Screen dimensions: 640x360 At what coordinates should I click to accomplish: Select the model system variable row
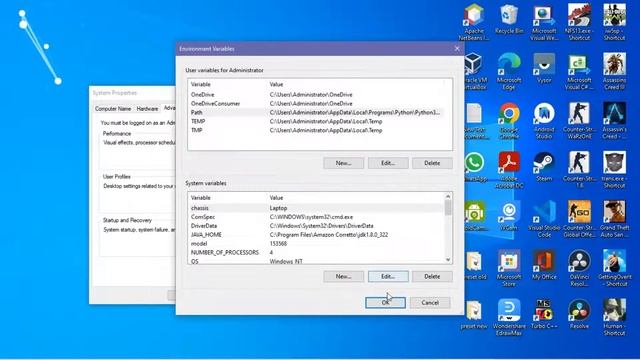click(x=316, y=244)
